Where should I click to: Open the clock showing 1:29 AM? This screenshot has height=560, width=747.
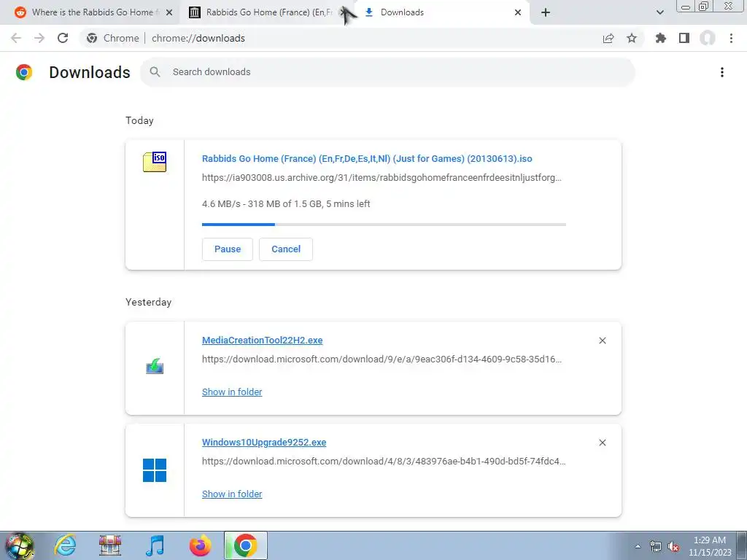pos(709,546)
